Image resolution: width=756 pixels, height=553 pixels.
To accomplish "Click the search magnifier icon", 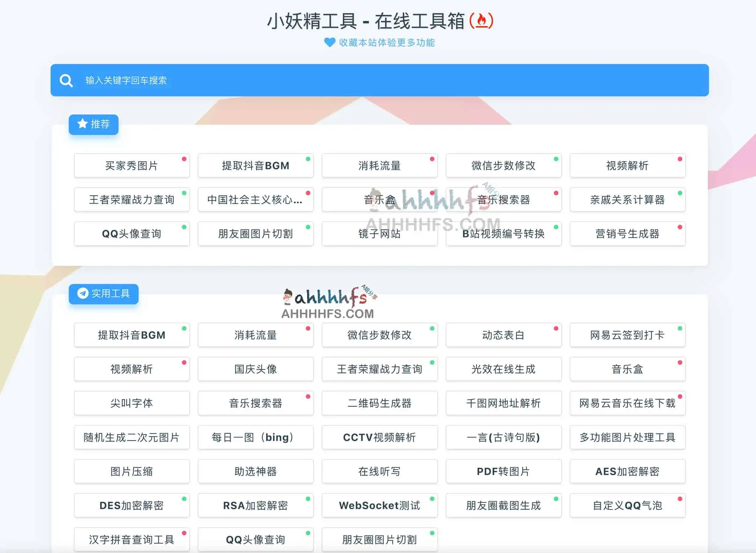I will coord(66,80).
